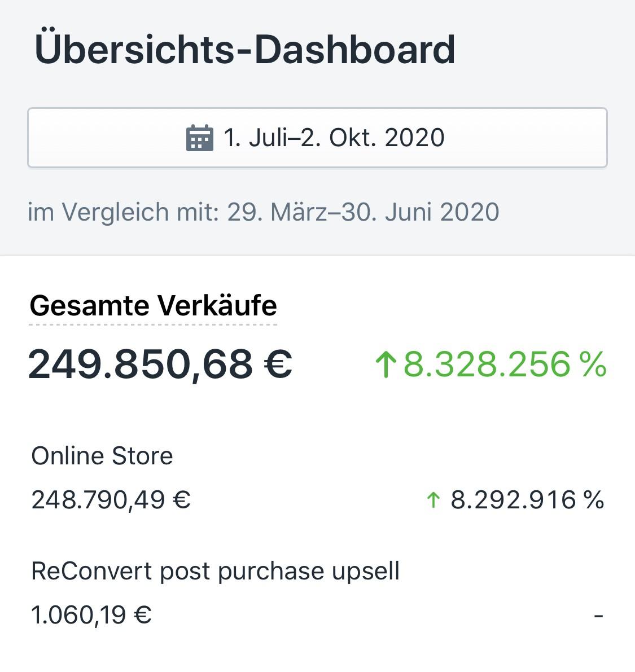Click the Gesamte Verkäufe dotted heading
635x672 pixels.
(153, 306)
